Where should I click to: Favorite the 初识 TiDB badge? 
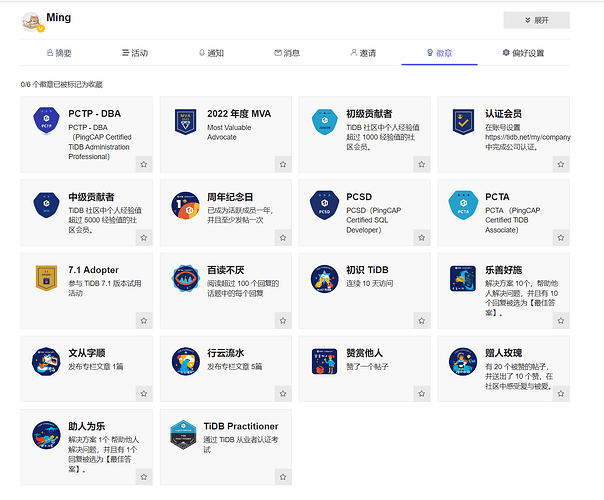[x=421, y=320]
